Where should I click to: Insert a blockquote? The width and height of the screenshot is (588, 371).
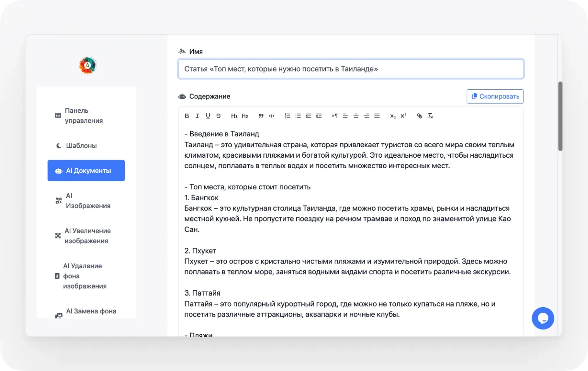click(x=261, y=116)
